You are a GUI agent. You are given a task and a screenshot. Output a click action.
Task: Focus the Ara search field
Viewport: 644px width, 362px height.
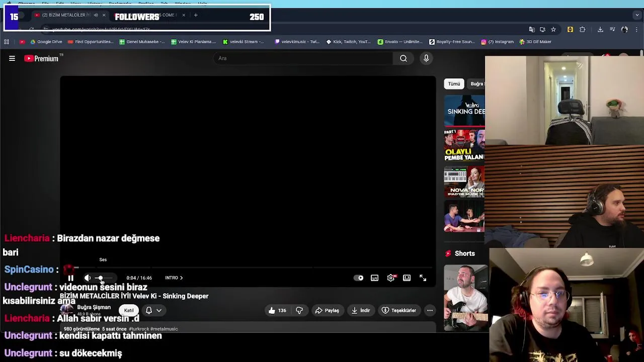(303, 58)
